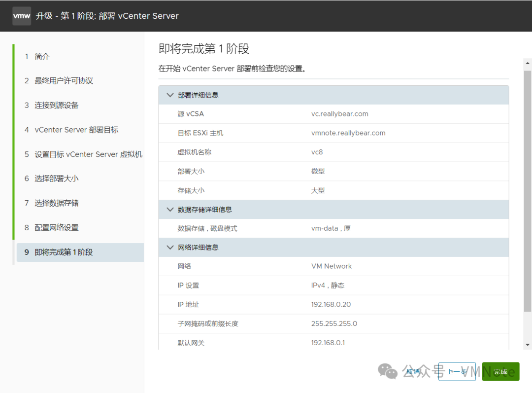Click the 部署大小 row label
Image resolution: width=532 pixels, height=393 pixels.
(x=191, y=171)
